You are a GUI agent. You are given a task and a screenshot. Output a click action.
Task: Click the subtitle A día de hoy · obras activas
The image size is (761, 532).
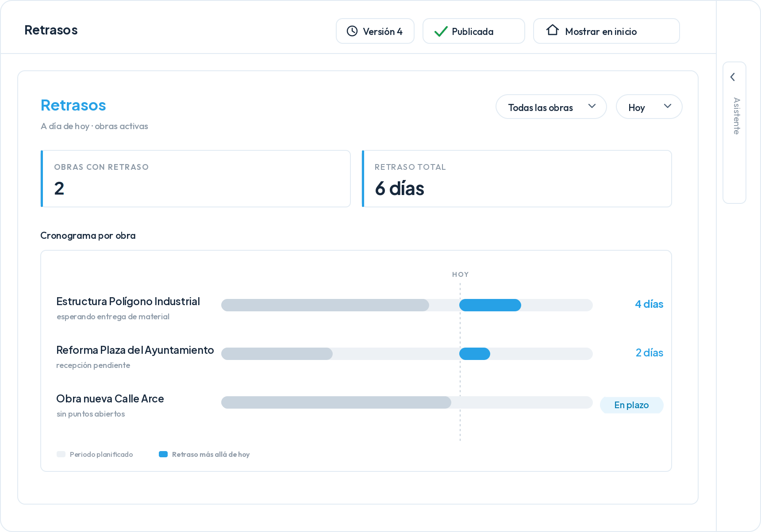pos(94,126)
